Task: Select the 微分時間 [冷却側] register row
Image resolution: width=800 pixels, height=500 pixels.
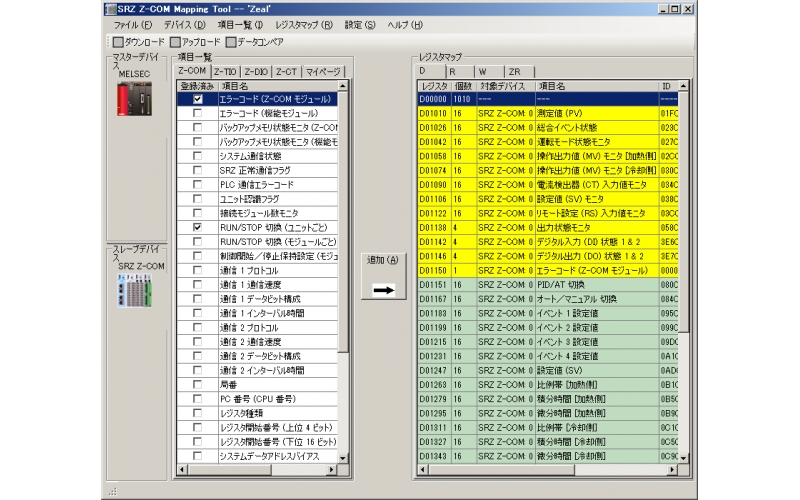Action: (x=548, y=456)
